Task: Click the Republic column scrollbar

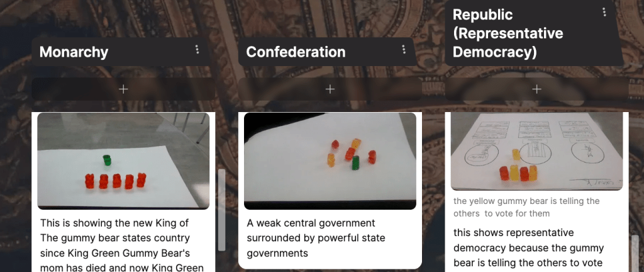Action: [x=635, y=254]
